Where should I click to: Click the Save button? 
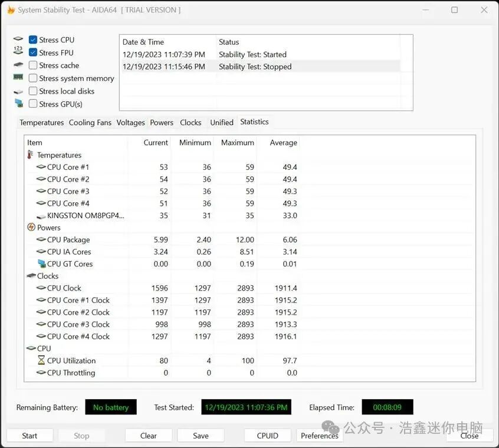[x=201, y=436]
